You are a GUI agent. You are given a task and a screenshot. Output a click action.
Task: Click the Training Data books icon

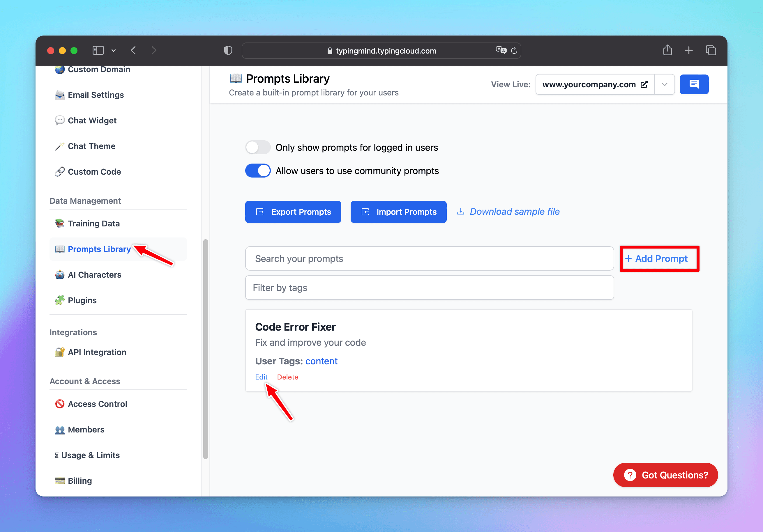[60, 224]
